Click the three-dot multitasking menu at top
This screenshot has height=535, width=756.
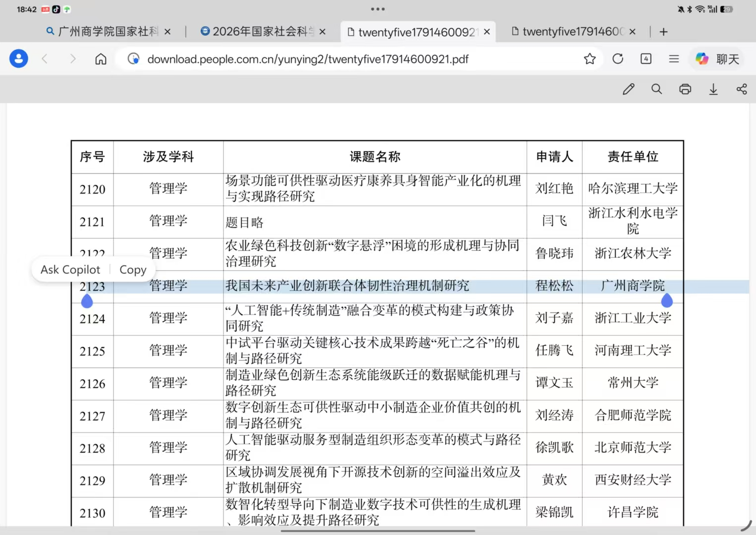[378, 9]
